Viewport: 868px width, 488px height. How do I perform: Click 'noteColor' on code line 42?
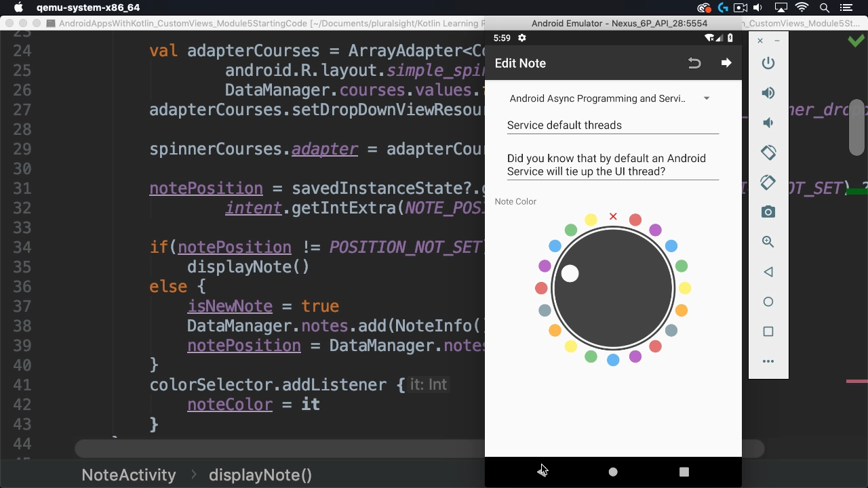point(230,405)
